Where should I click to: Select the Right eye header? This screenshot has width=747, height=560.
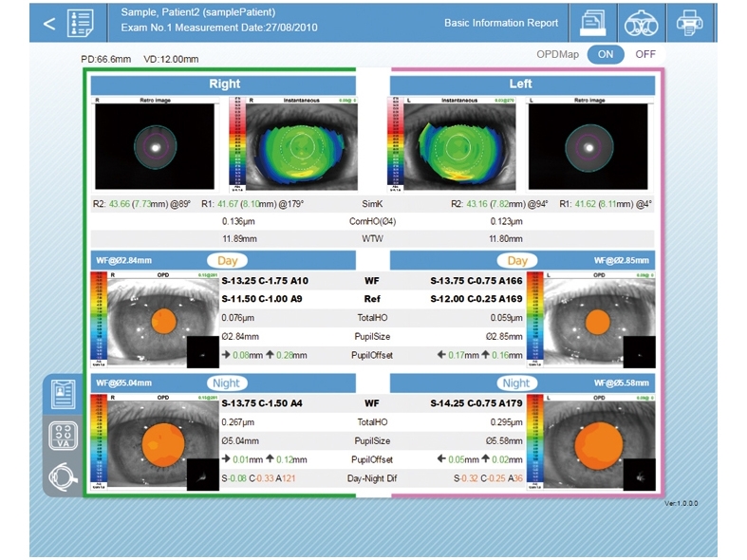coord(223,84)
